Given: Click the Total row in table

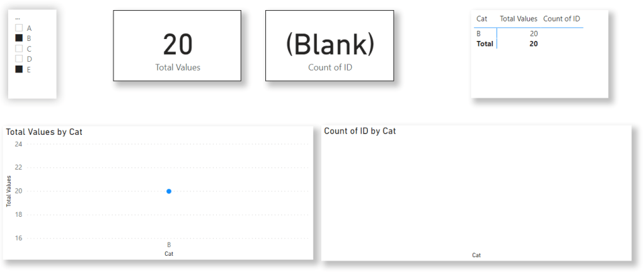Looking at the screenshot, I should 485,44.
